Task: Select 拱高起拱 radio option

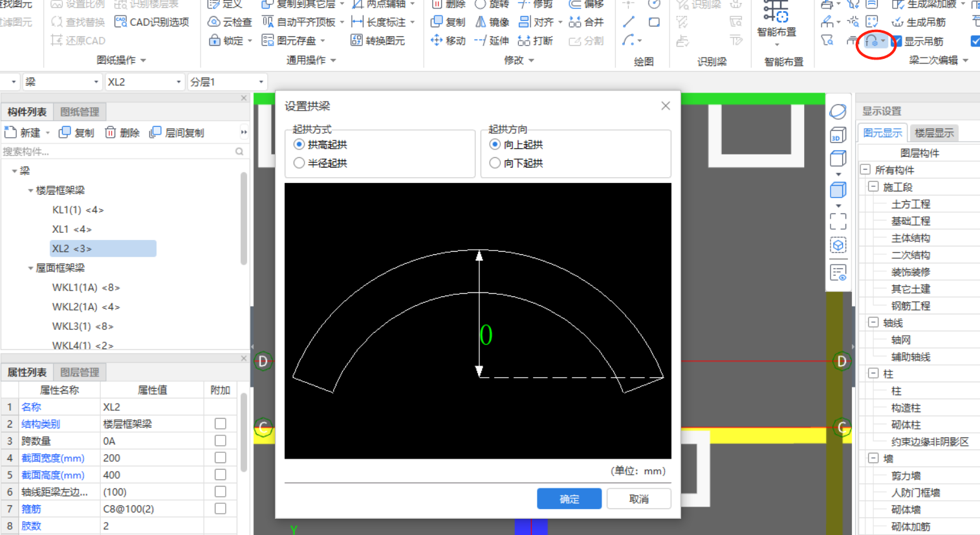Action: click(x=299, y=144)
